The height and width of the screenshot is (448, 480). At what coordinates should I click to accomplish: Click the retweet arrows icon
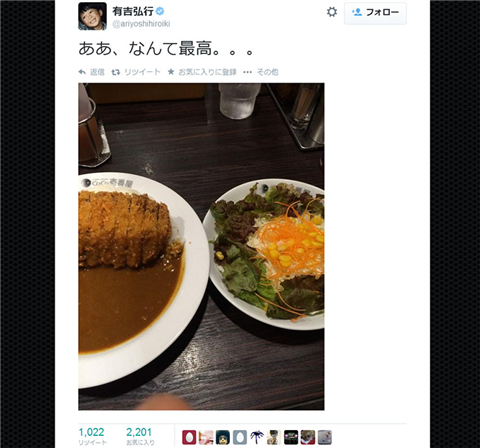[116, 72]
